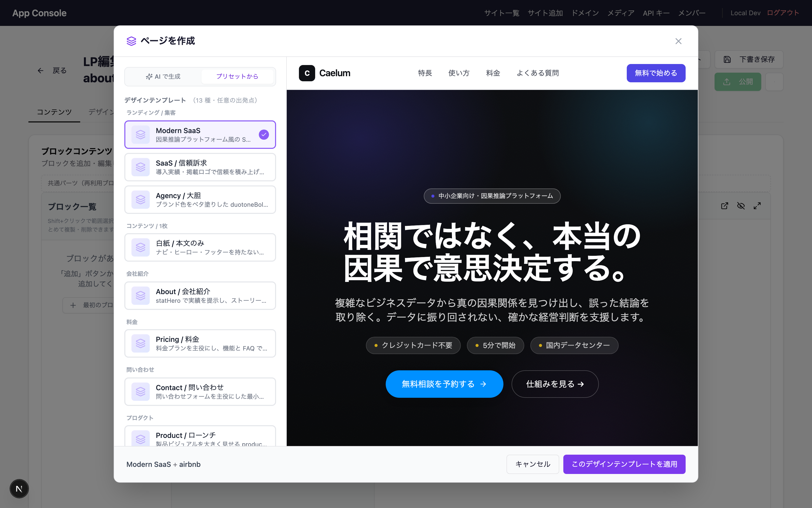Click the SaaS / 信頼訴求 thumbnail icon

[141, 167]
